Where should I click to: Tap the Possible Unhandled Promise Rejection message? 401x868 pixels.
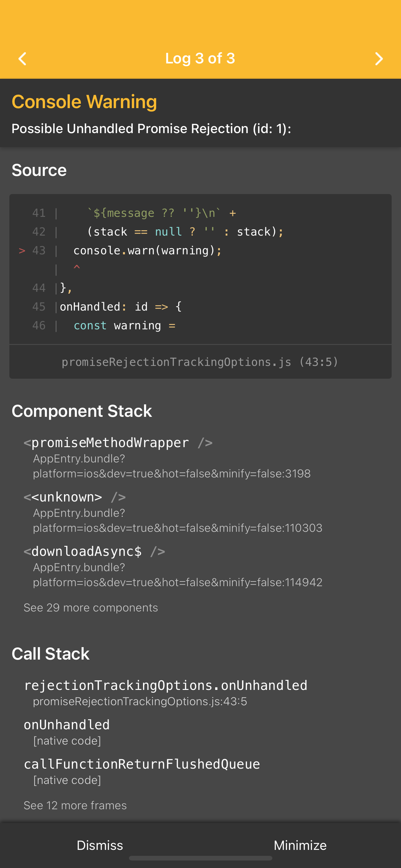151,129
